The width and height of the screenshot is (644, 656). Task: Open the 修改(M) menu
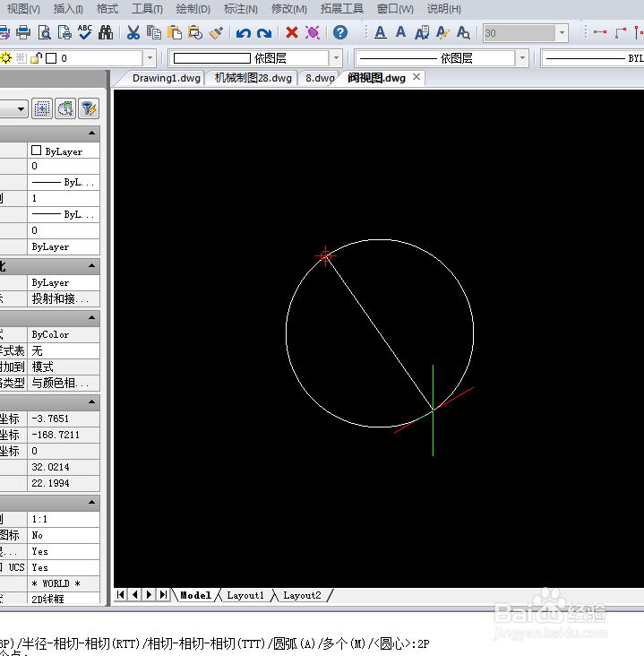(288, 9)
